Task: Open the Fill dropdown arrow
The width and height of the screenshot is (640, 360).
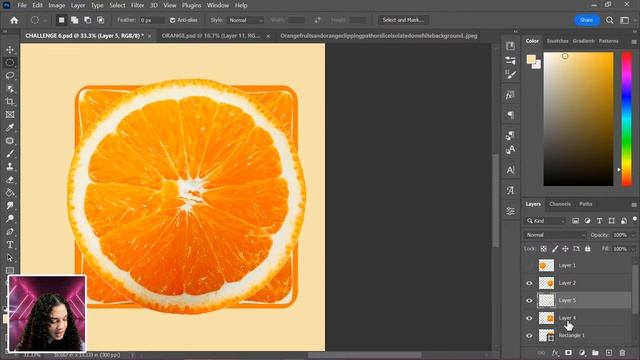Action: pos(633,249)
